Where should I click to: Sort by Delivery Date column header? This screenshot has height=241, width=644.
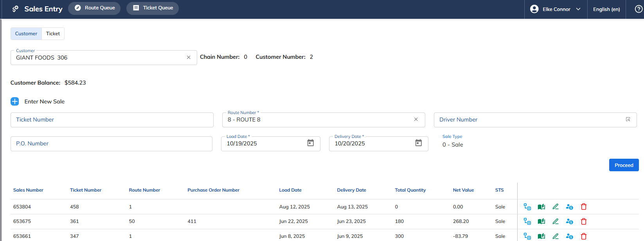[352, 190]
